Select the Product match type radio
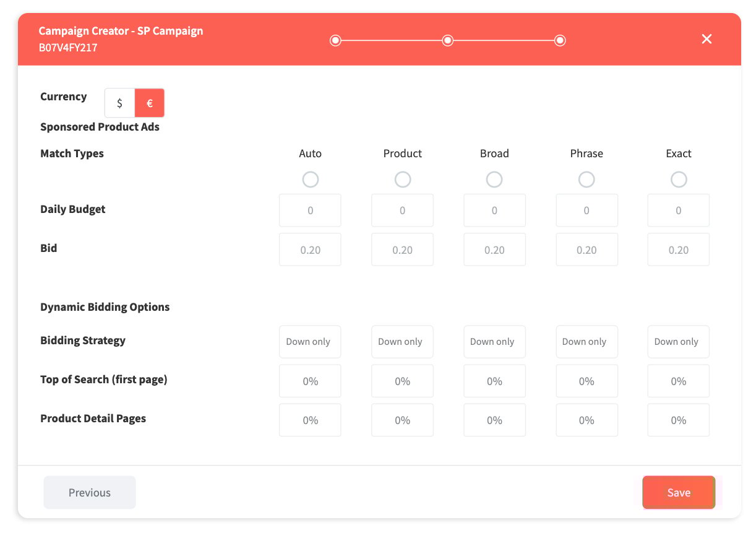This screenshot has height=538, width=756. coord(402,180)
